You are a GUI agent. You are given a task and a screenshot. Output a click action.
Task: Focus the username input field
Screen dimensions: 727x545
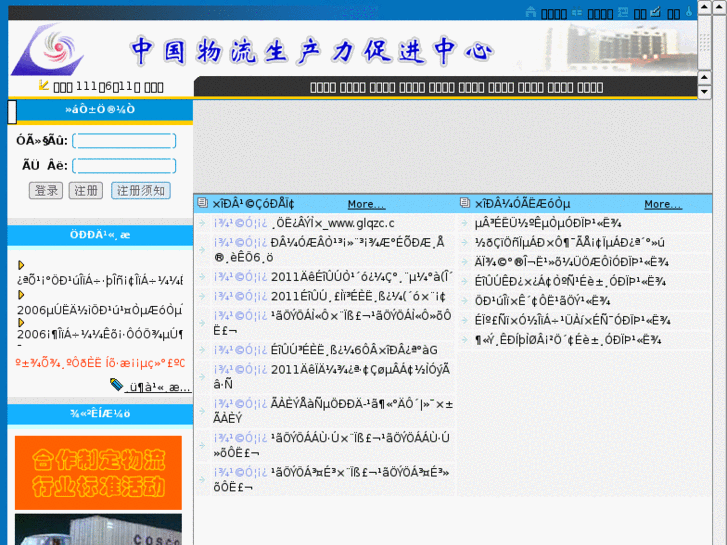point(124,141)
